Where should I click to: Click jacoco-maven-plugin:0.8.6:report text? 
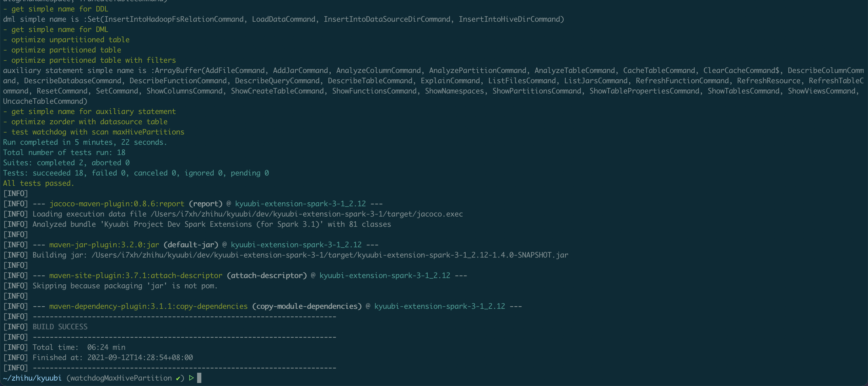coord(117,204)
